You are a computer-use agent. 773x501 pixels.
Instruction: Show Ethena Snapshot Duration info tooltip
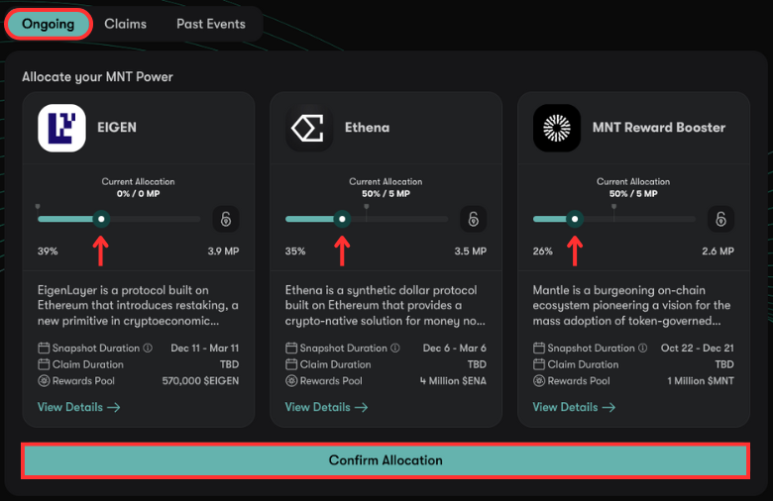(395, 348)
